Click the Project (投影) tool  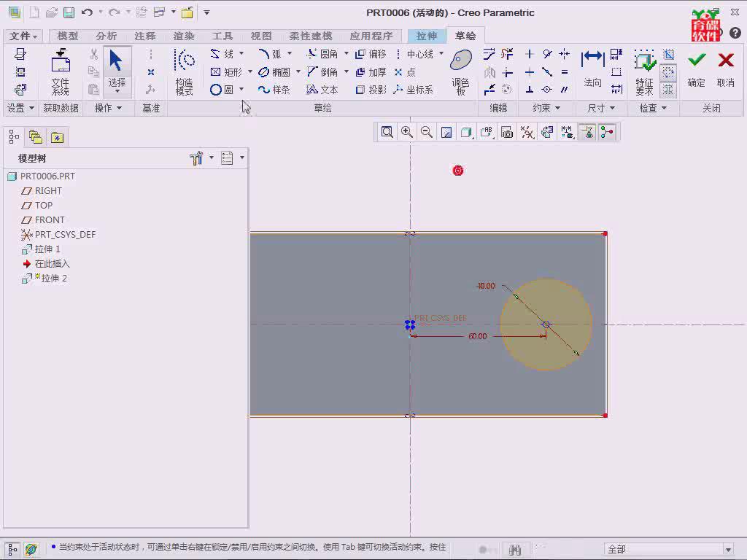pyautogui.click(x=371, y=90)
